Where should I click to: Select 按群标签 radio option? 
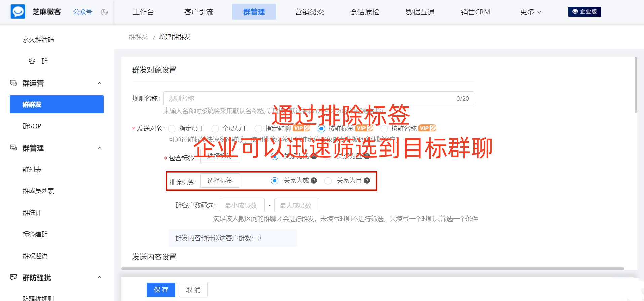(x=321, y=129)
